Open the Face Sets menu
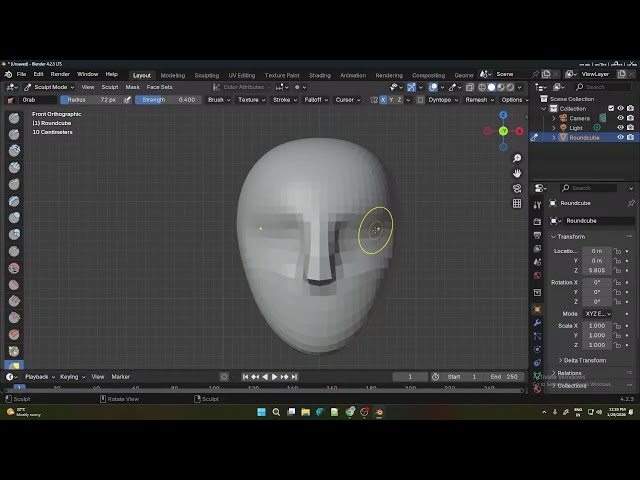640x480 pixels. (x=159, y=87)
